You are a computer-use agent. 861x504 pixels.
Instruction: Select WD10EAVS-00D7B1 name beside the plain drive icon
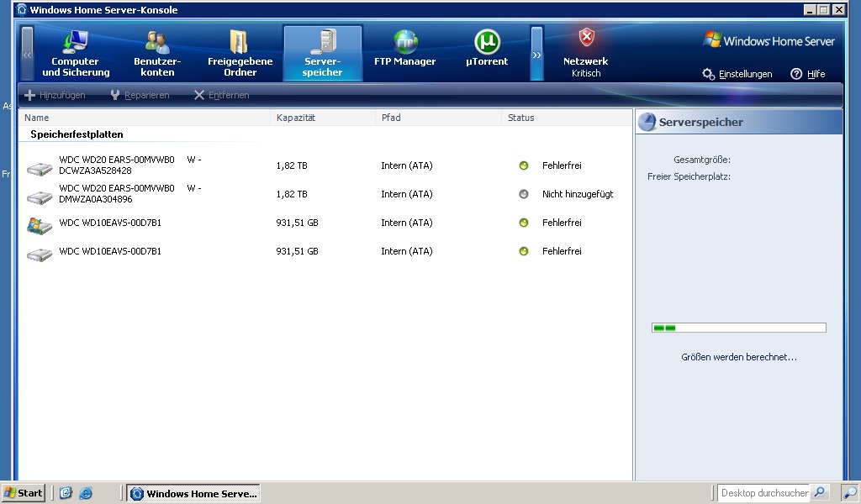(x=110, y=251)
